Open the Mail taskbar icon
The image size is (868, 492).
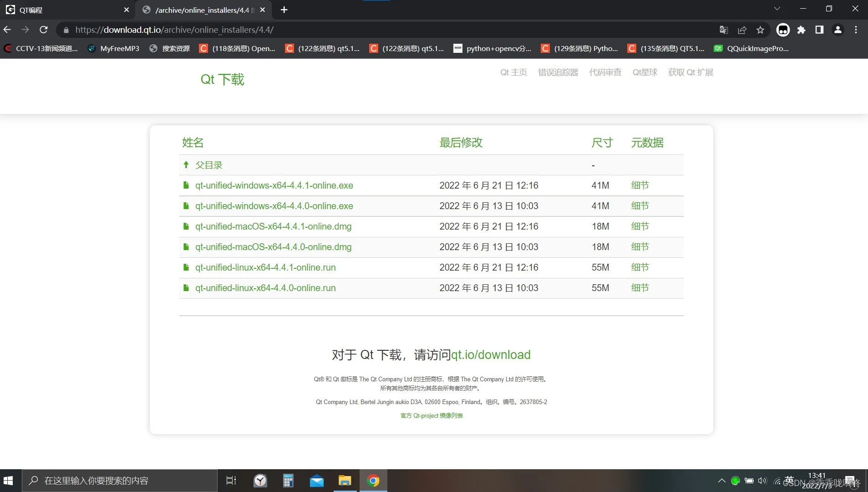tap(316, 481)
